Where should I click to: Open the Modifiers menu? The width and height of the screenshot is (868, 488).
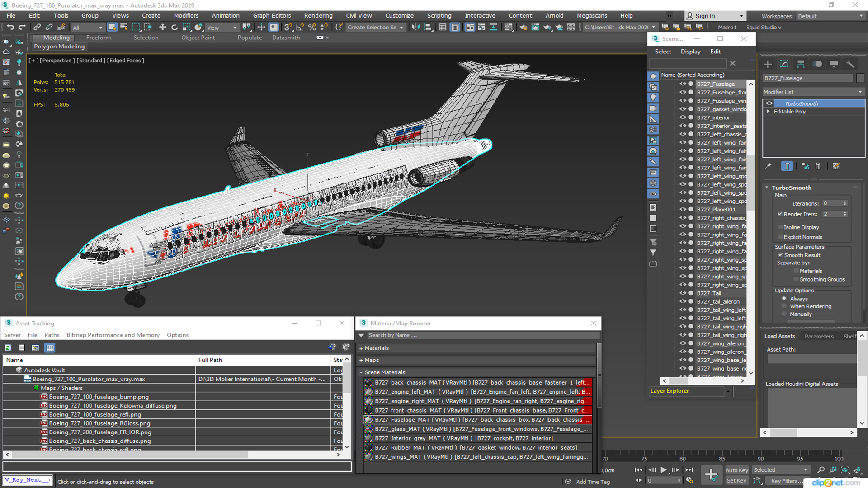[186, 16]
